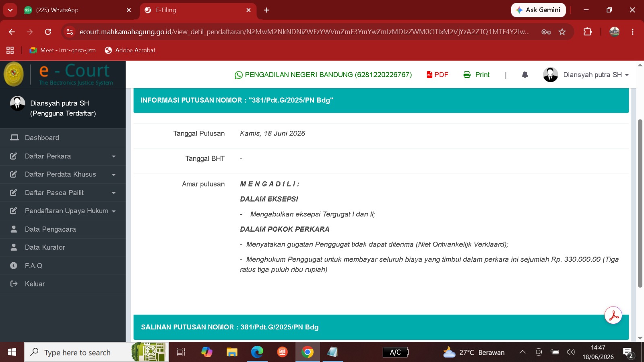Click INFORMASI PUTUSAN NOMOR header bar
This screenshot has height=362, width=644.
(x=381, y=100)
